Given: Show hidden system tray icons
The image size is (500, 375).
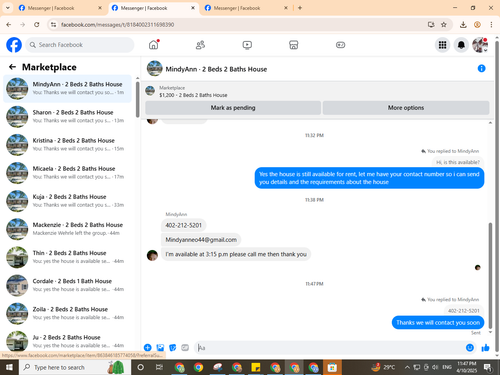Looking at the screenshot, I should point(407,367).
